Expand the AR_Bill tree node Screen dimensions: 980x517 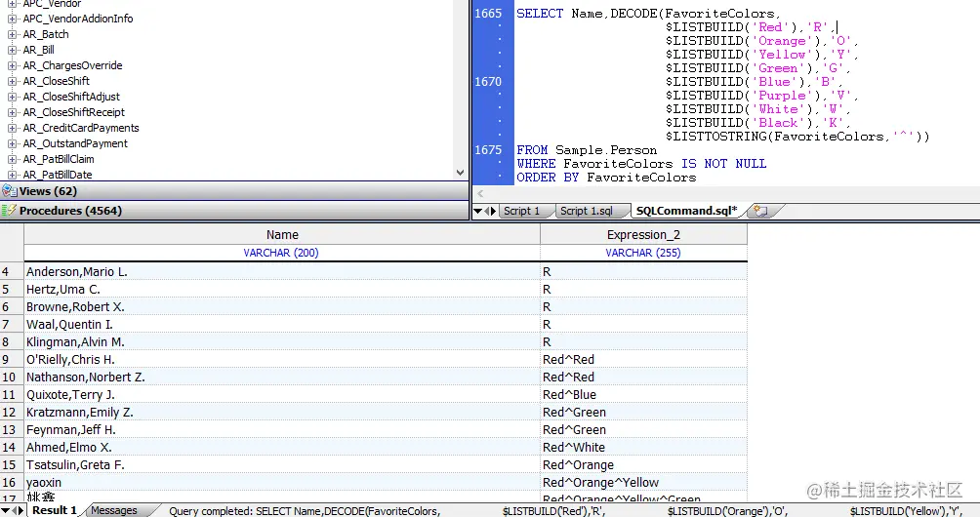[12, 50]
